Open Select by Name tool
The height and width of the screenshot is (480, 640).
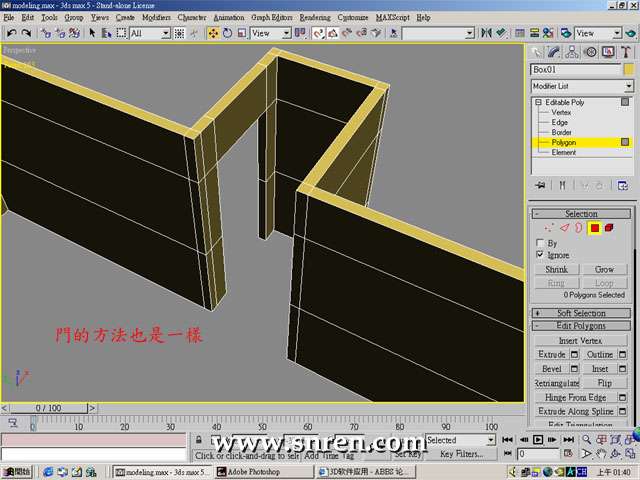107,33
